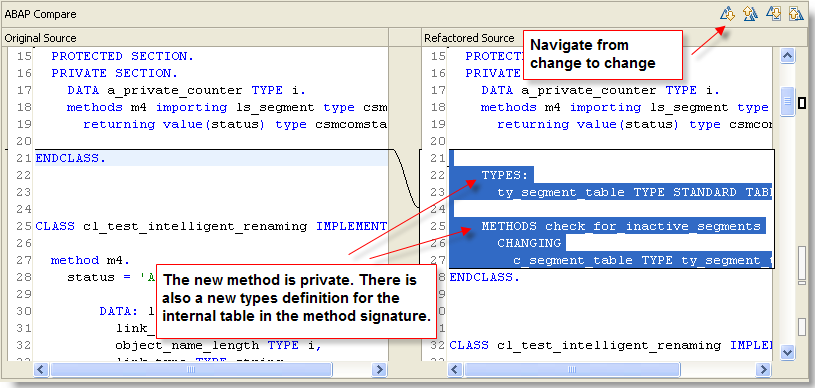
Task: Click line number 22 in Refactored Source gutter
Action: click(x=437, y=176)
